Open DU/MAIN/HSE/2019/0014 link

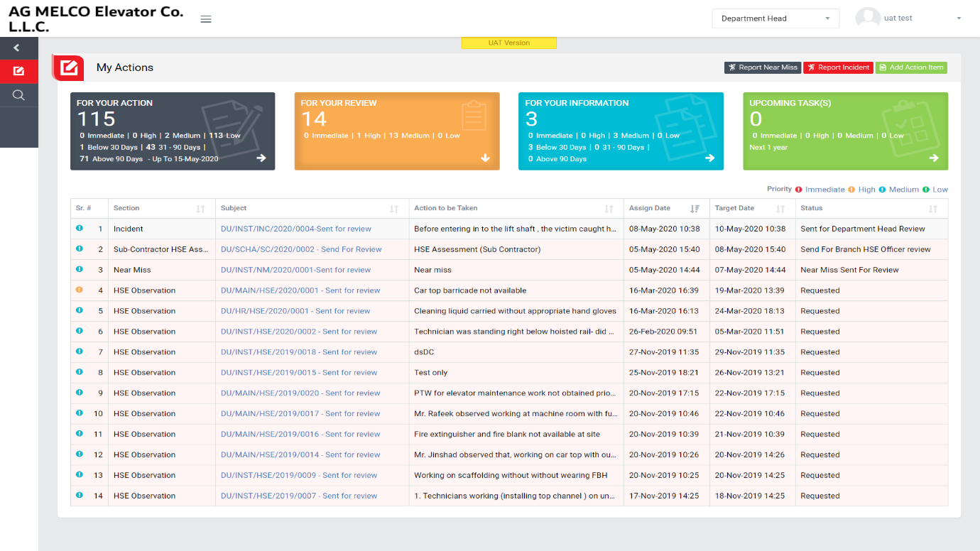pos(300,455)
